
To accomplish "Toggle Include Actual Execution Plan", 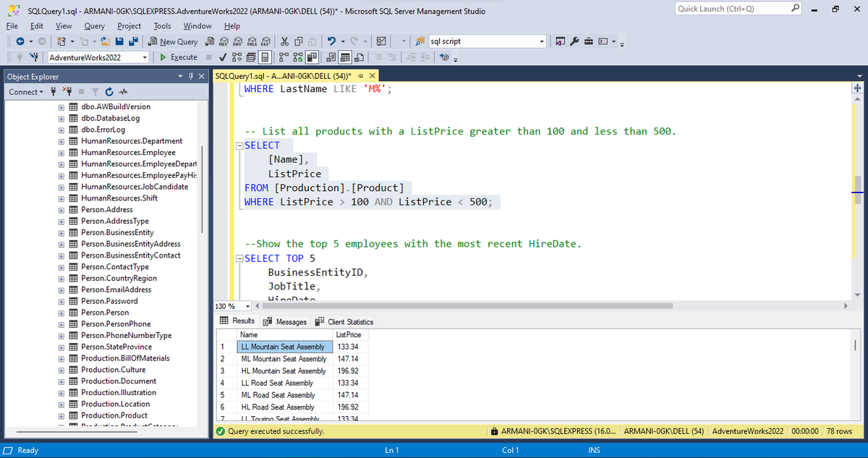I will click(x=284, y=57).
